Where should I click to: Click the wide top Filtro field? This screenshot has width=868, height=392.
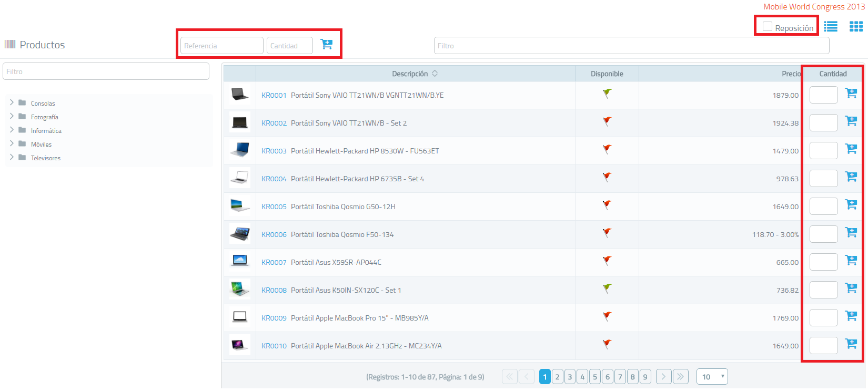[x=632, y=46]
